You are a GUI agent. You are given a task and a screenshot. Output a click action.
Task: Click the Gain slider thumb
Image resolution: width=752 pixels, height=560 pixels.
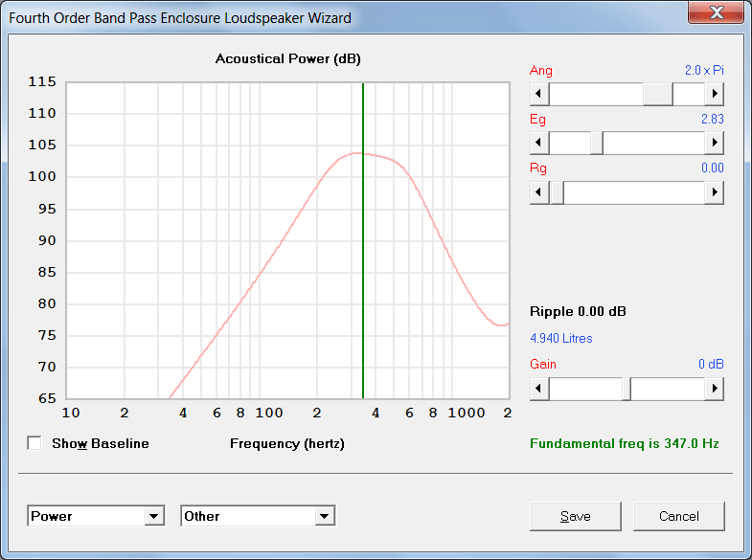point(627,389)
